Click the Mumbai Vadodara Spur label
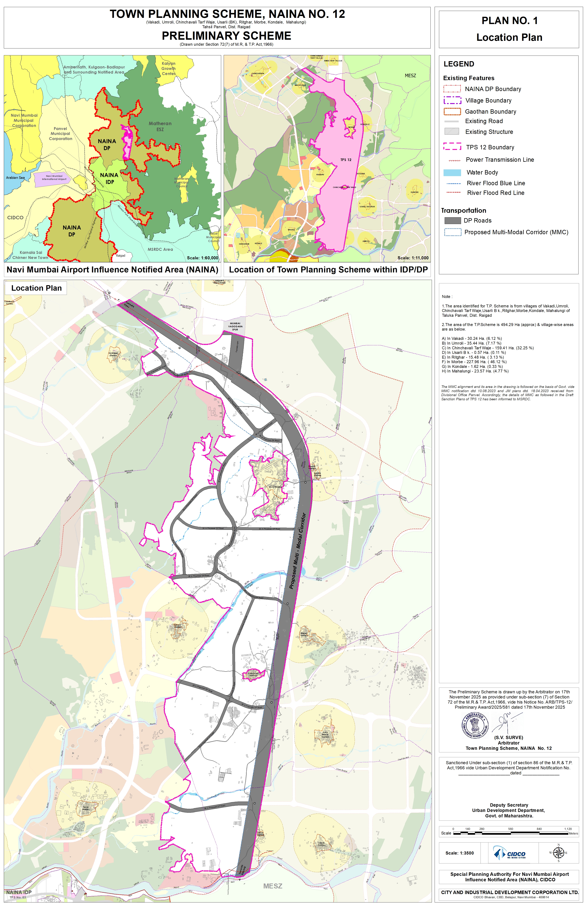Image resolution: width=588 pixels, height=907 pixels. (235, 326)
